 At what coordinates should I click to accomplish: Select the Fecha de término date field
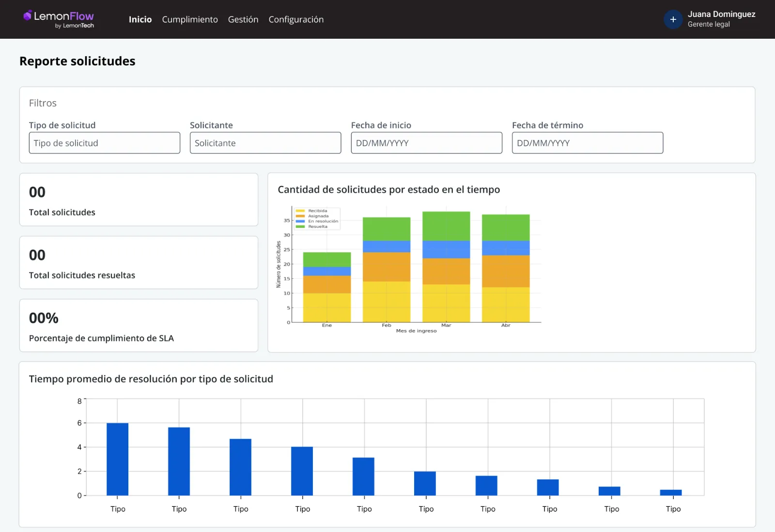tap(587, 143)
